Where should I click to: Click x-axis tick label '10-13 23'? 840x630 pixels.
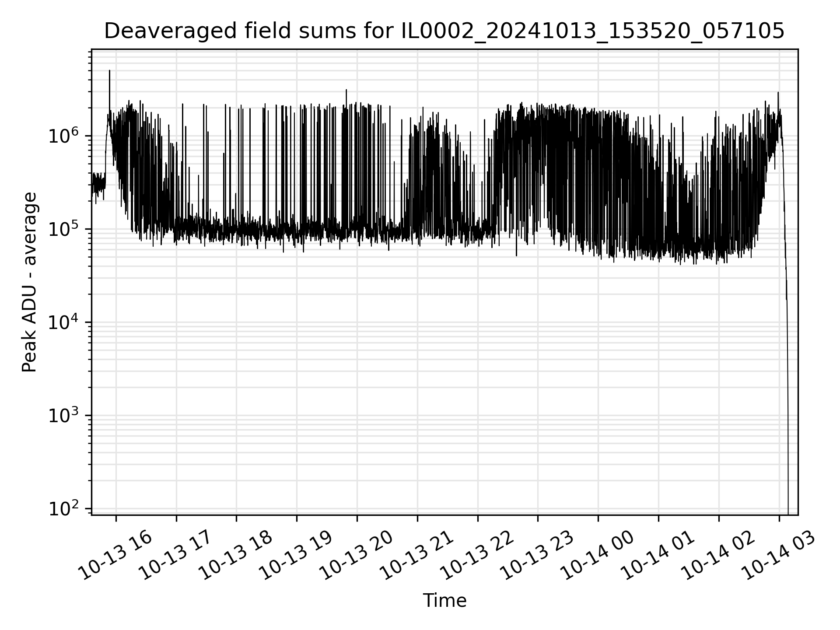click(x=538, y=556)
